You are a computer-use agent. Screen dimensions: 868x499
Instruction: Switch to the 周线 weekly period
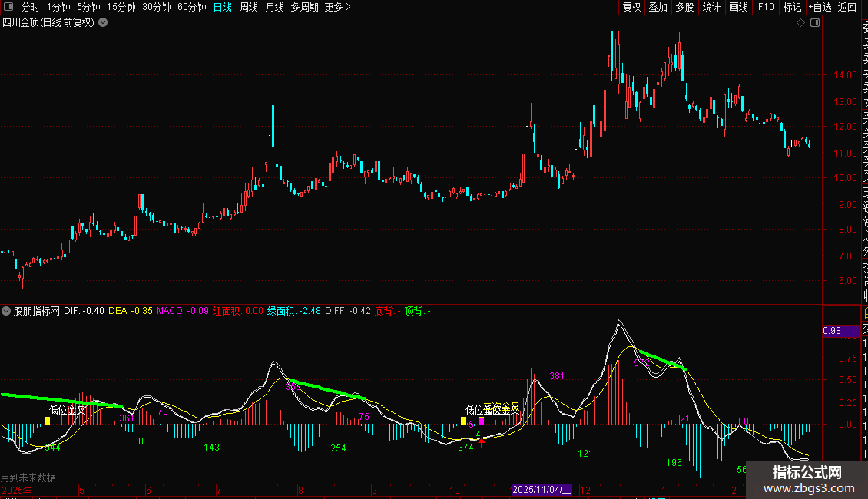(249, 7)
